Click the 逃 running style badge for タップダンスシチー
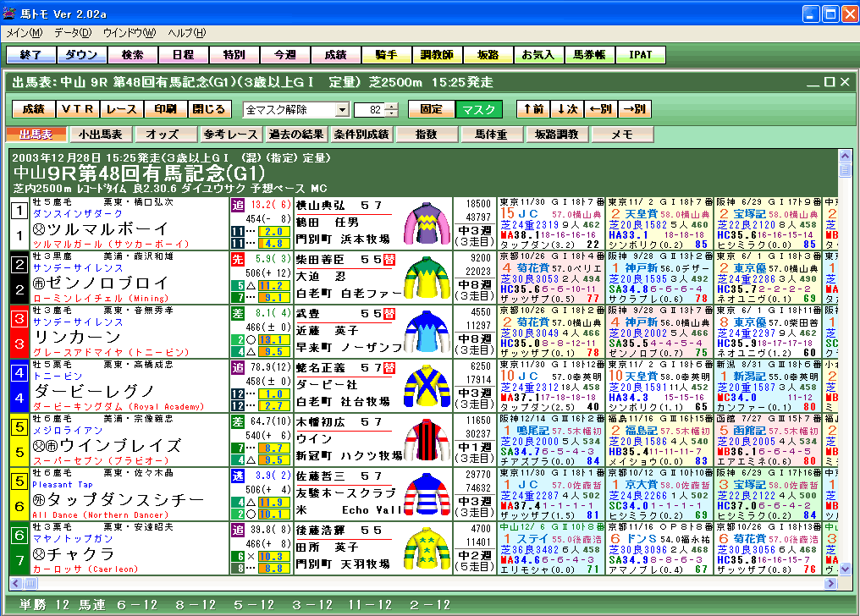Screen dimensions: 860x616 tap(238, 476)
